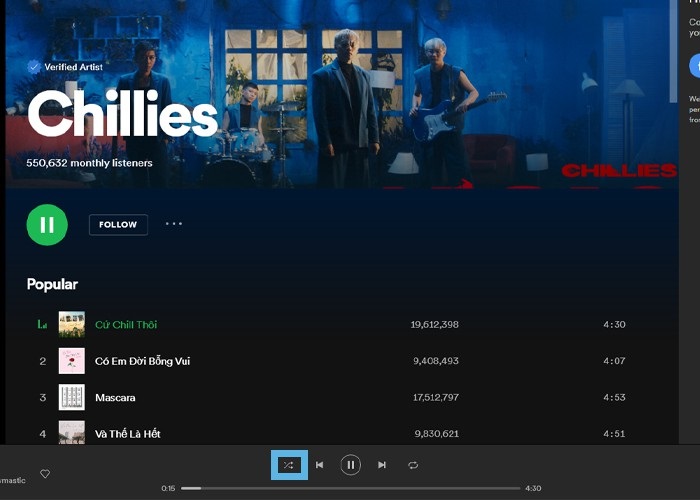Click the Verified Artist checkmark badge
This screenshot has width=700, height=500.
(34, 67)
